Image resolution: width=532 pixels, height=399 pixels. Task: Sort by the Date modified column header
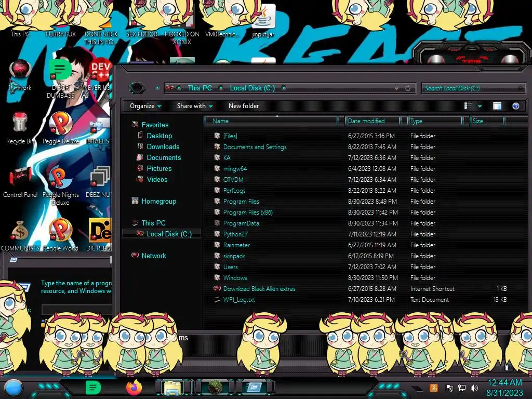click(372, 121)
